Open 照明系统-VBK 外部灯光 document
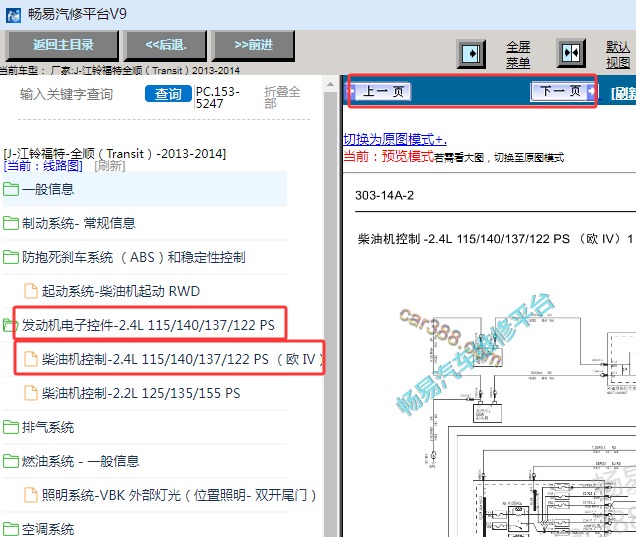Image resolution: width=636 pixels, height=537 pixels. [x=170, y=495]
